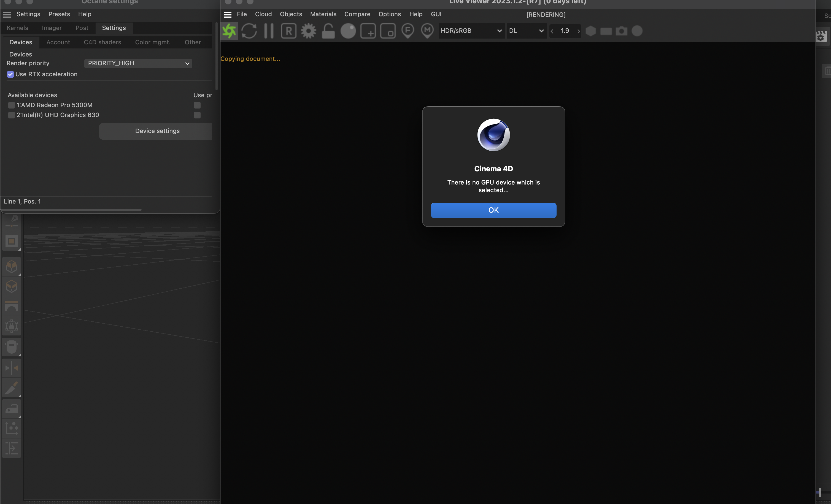
Task: Enable the Intel(R) UHD Graphics 630 device
Action: [12, 115]
